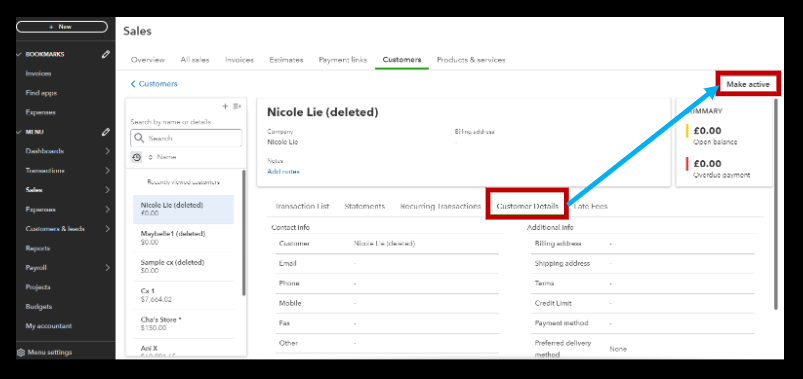803x379 pixels.
Task: Click the customer list scrollbar
Action: (244, 233)
